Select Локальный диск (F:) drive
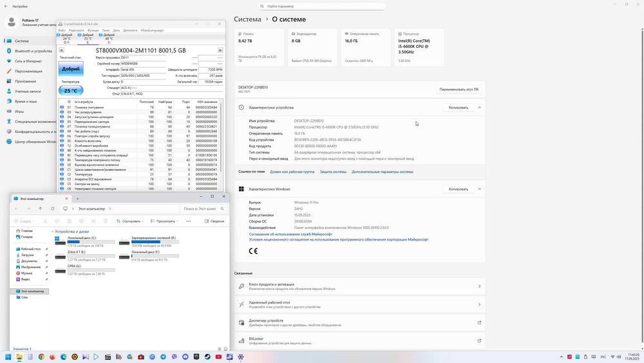The image size is (644, 363). pyautogui.click(x=149, y=255)
